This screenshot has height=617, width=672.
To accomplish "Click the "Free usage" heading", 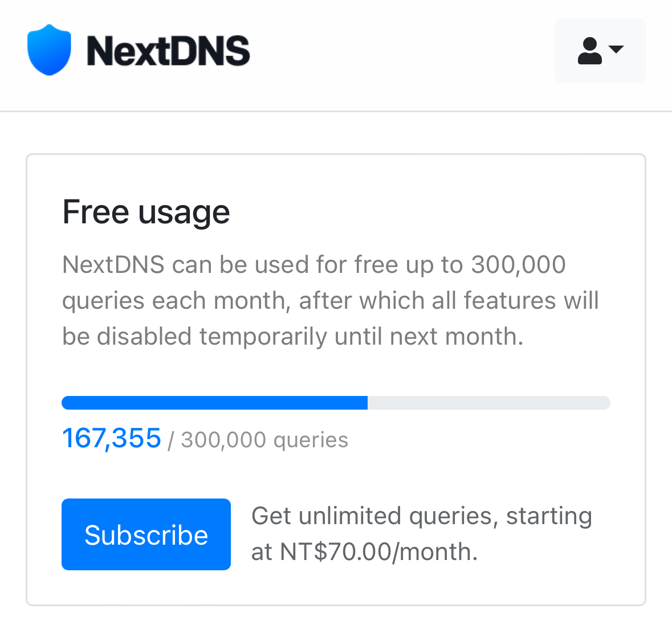I will pyautogui.click(x=146, y=212).
